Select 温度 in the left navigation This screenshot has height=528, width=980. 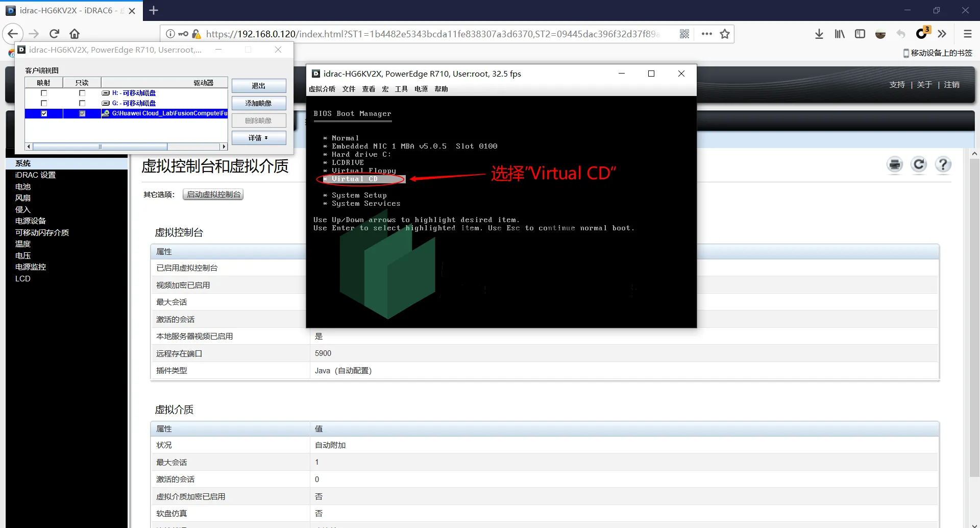[x=23, y=244]
